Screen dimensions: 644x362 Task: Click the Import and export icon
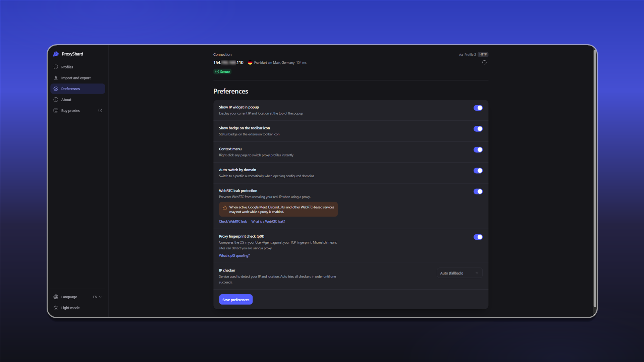[x=56, y=78]
